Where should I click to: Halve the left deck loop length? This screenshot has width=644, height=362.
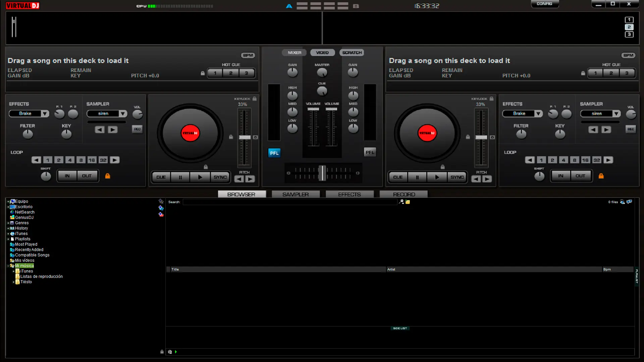point(36,160)
